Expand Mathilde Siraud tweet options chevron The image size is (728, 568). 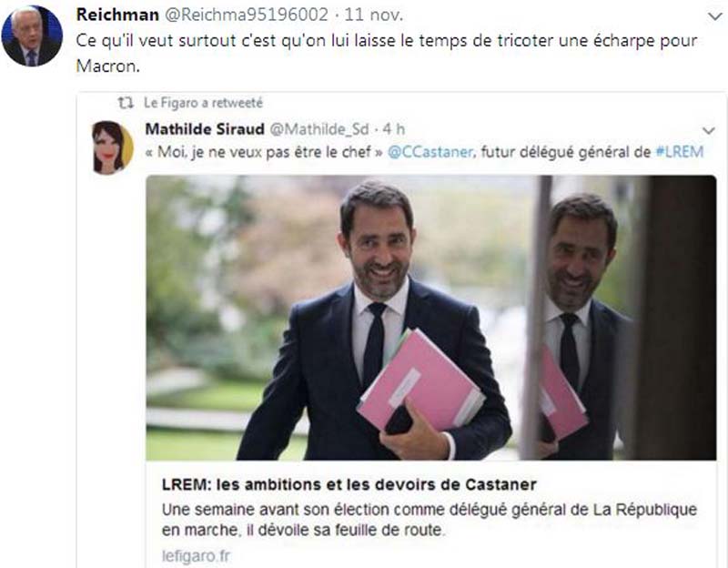(709, 130)
